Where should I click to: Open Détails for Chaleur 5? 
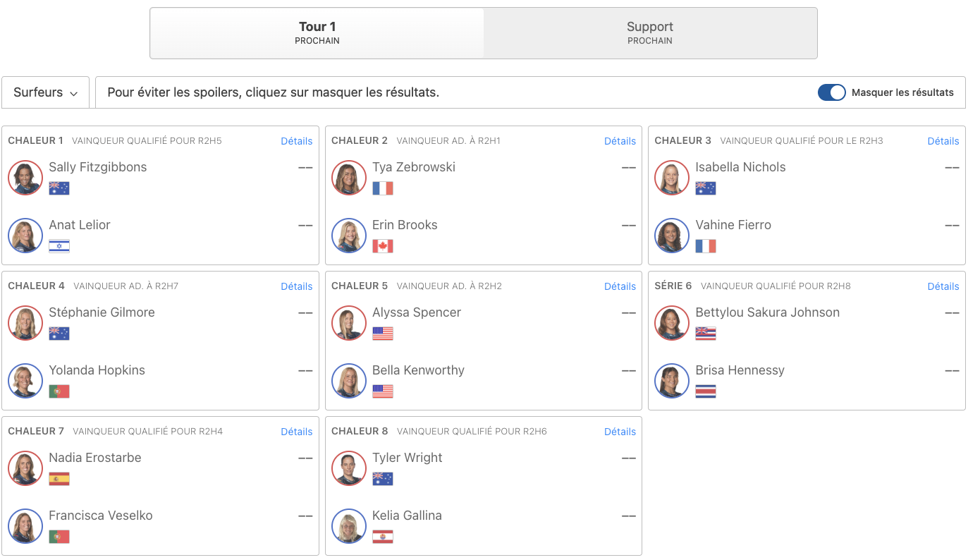tap(620, 286)
